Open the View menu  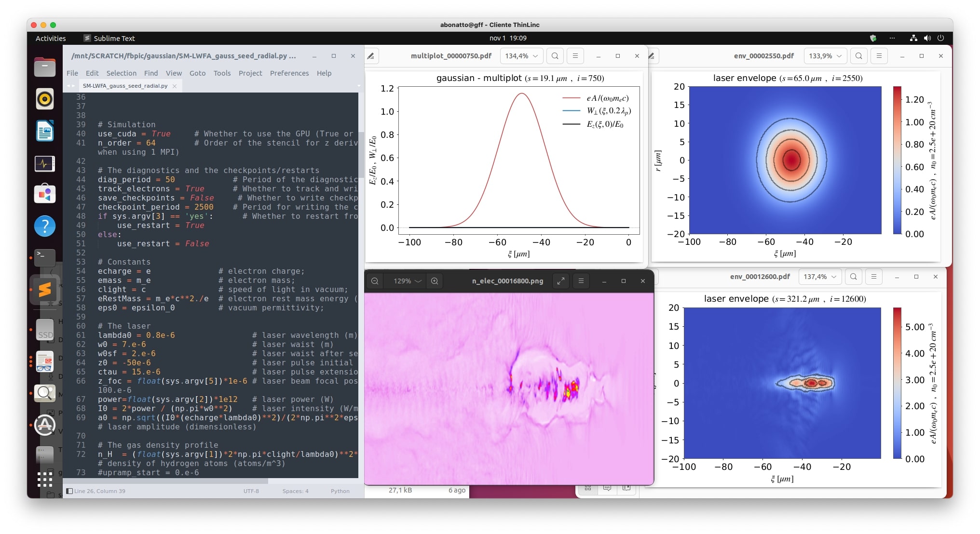coord(174,73)
